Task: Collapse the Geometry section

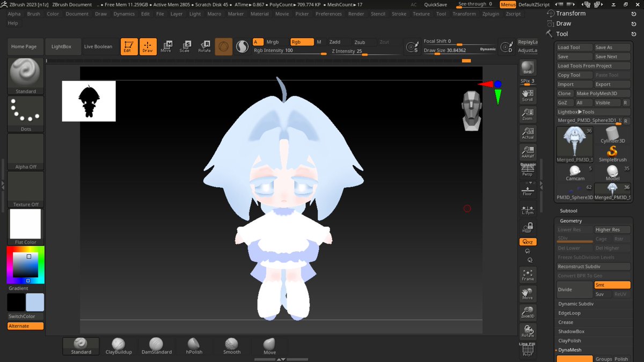Action: coord(571,220)
